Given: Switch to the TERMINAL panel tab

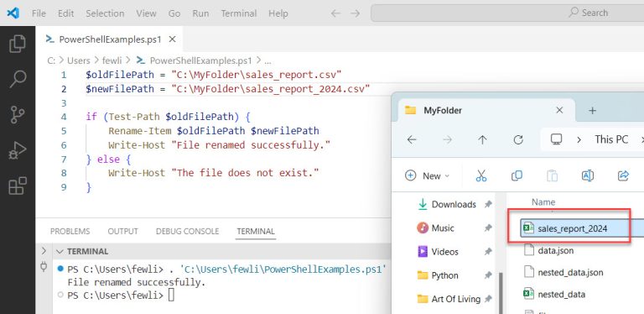Looking at the screenshot, I should [256, 232].
